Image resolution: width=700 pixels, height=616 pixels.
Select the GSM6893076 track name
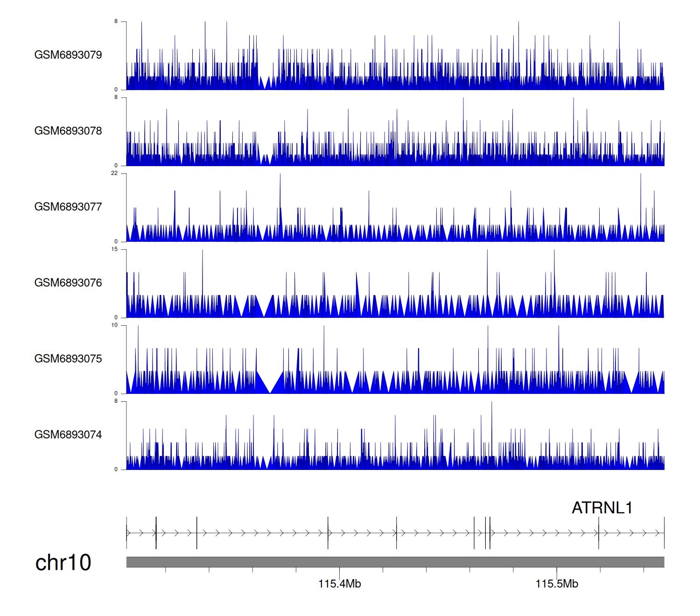[x=68, y=283]
